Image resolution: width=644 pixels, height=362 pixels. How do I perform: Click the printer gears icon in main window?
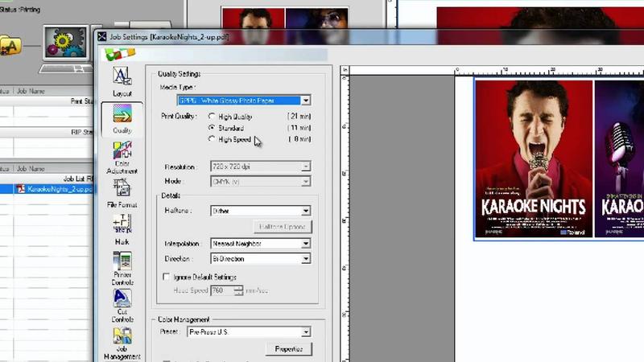click(65, 42)
